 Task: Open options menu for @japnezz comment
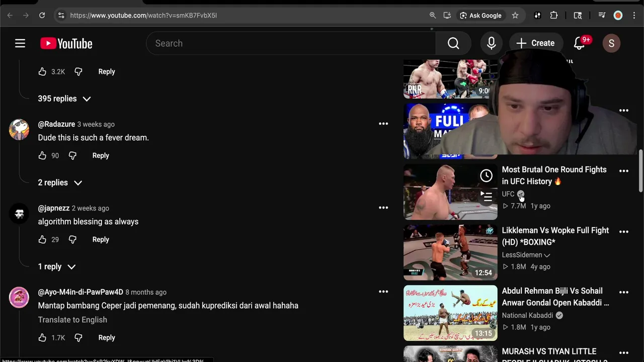[383, 208]
